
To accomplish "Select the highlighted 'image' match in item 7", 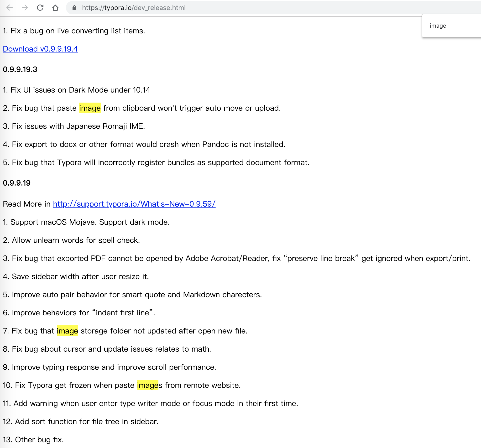I will 67,331.
